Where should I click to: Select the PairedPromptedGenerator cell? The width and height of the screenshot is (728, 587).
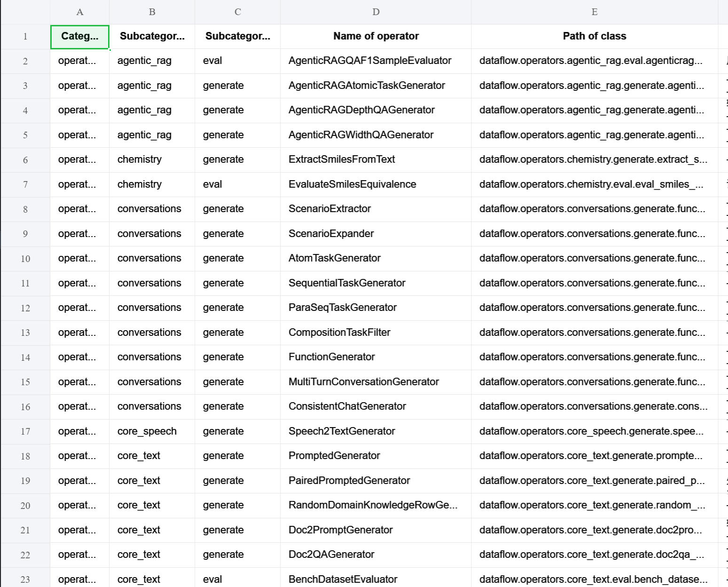[x=349, y=481]
